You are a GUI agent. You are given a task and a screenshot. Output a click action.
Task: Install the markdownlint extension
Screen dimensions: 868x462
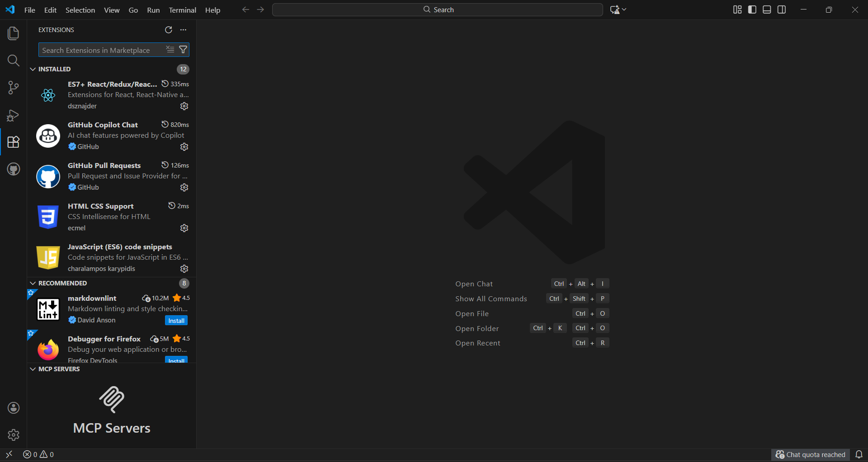176,321
